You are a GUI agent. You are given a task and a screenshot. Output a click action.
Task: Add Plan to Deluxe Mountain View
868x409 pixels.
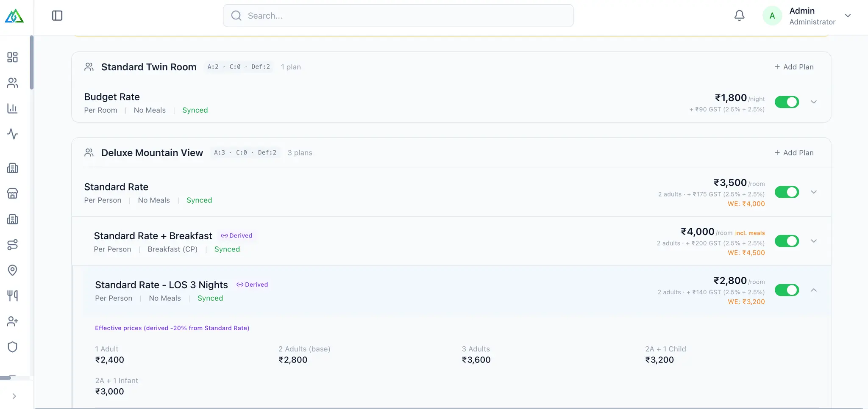[794, 152]
